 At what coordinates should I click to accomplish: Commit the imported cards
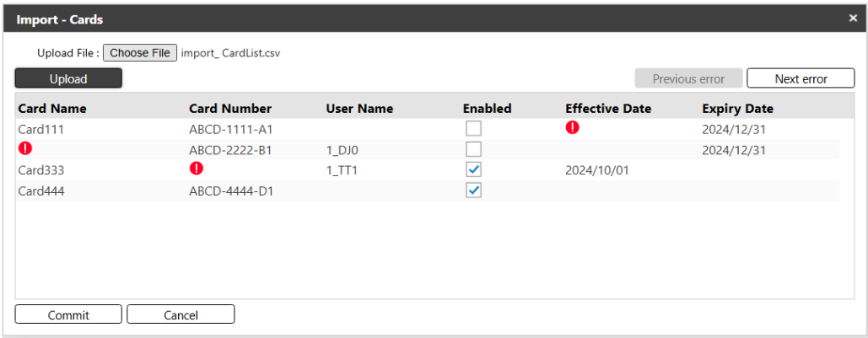[x=68, y=315]
